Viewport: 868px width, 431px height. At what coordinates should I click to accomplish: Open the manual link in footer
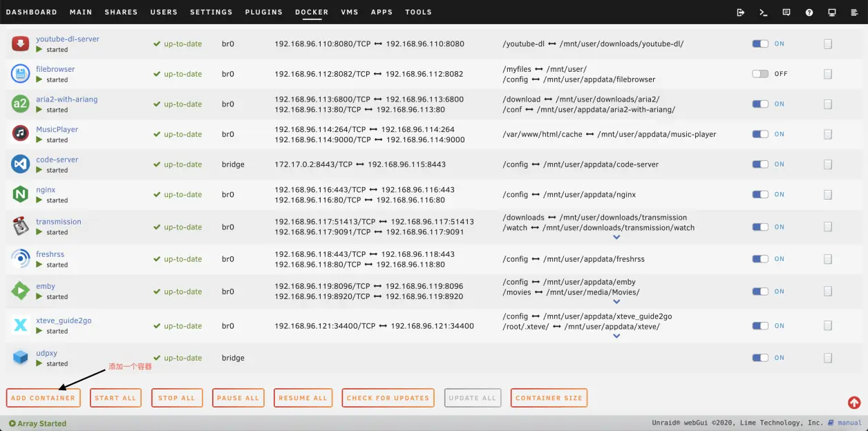click(849, 423)
